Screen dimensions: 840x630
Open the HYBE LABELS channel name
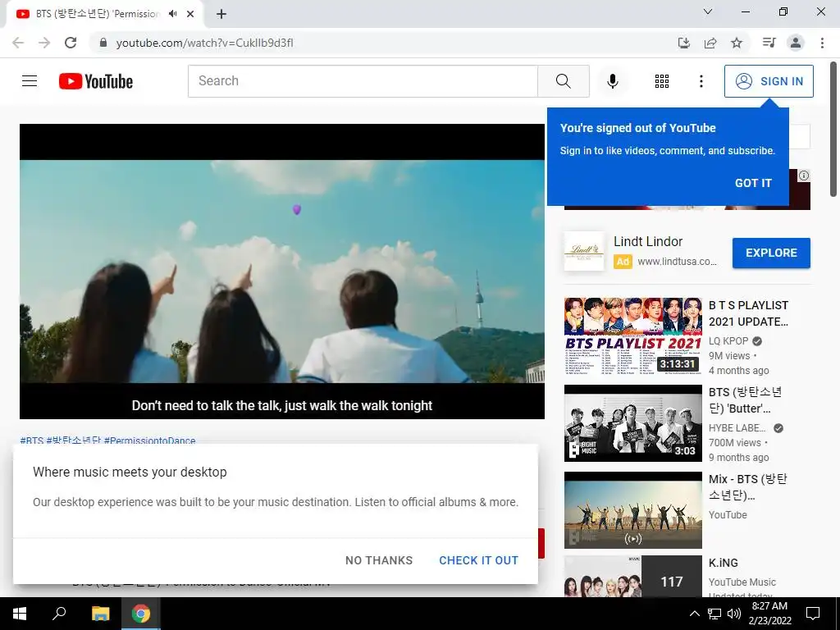737,428
